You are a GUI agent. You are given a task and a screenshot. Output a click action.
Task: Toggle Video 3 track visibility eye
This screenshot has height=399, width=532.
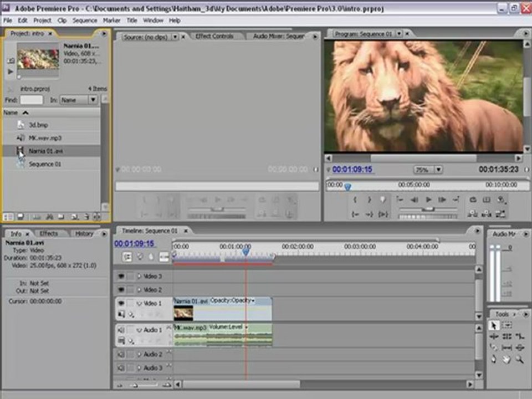[121, 277]
